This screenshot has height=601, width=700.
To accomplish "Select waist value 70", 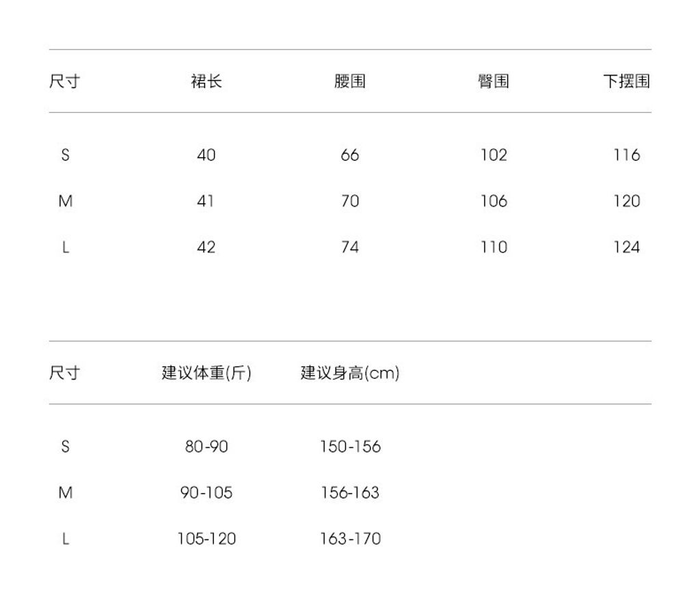I will coord(350,201).
